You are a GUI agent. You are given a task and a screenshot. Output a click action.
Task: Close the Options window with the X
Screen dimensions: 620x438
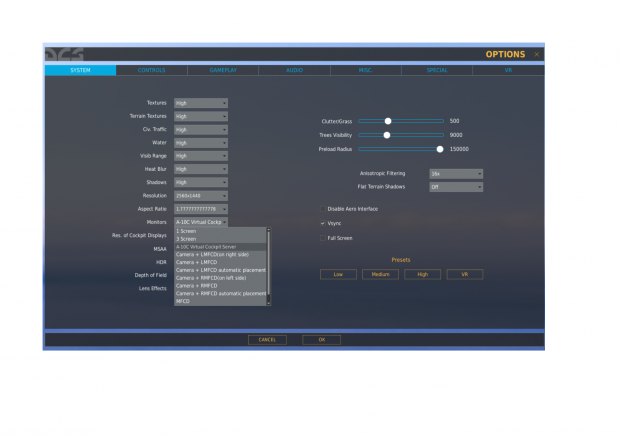[x=537, y=54]
